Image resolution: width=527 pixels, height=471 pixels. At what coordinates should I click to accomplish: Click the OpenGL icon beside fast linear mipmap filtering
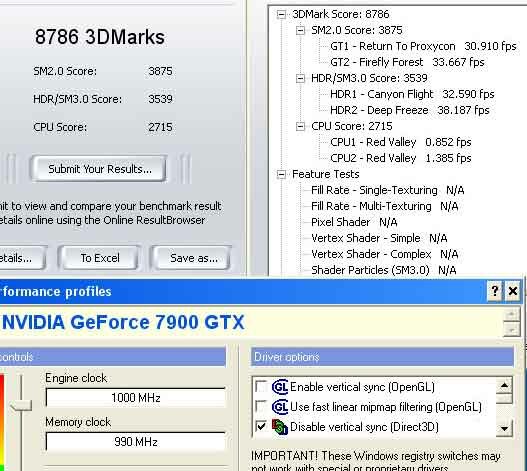tap(280, 407)
